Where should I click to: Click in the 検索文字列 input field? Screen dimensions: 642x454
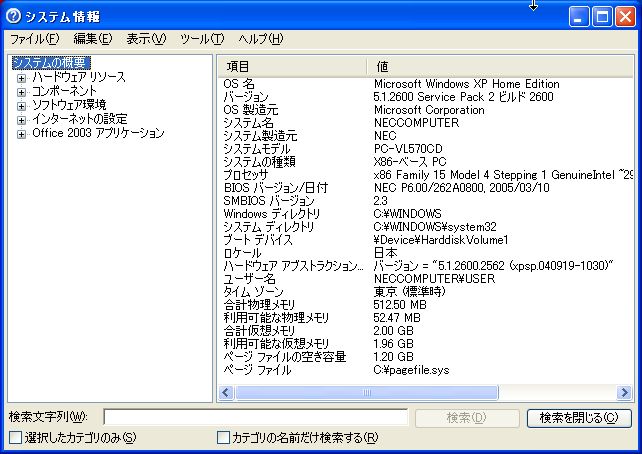tap(255, 417)
